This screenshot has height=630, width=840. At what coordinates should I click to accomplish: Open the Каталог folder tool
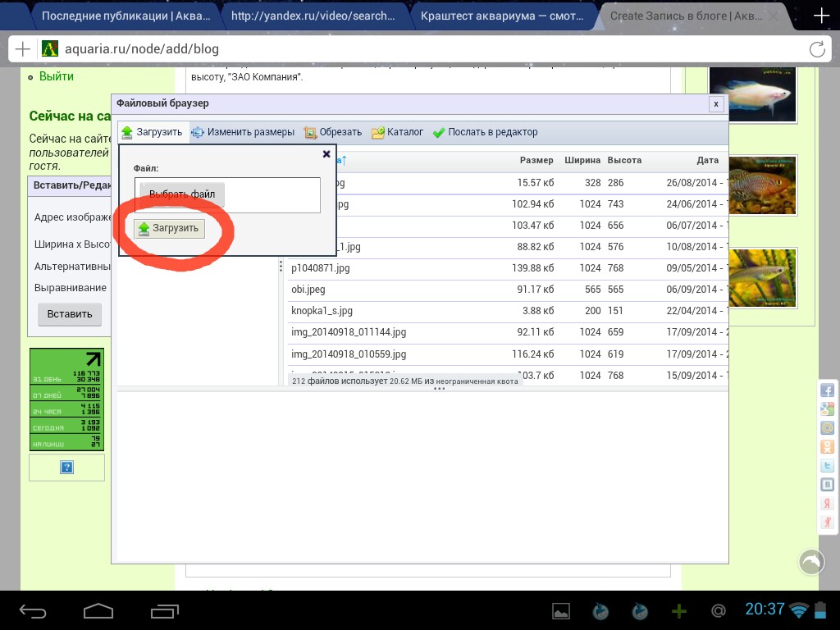(x=398, y=132)
